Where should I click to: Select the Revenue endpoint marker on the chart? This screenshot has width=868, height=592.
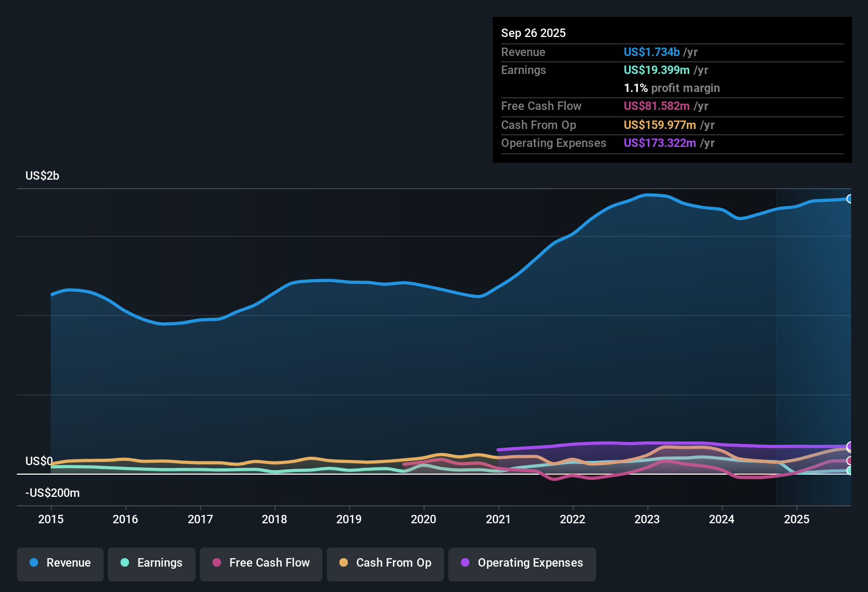[850, 199]
